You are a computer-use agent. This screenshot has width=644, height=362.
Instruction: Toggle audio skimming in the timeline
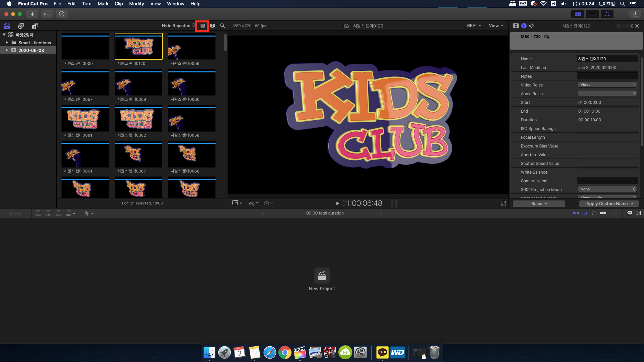[x=585, y=213]
